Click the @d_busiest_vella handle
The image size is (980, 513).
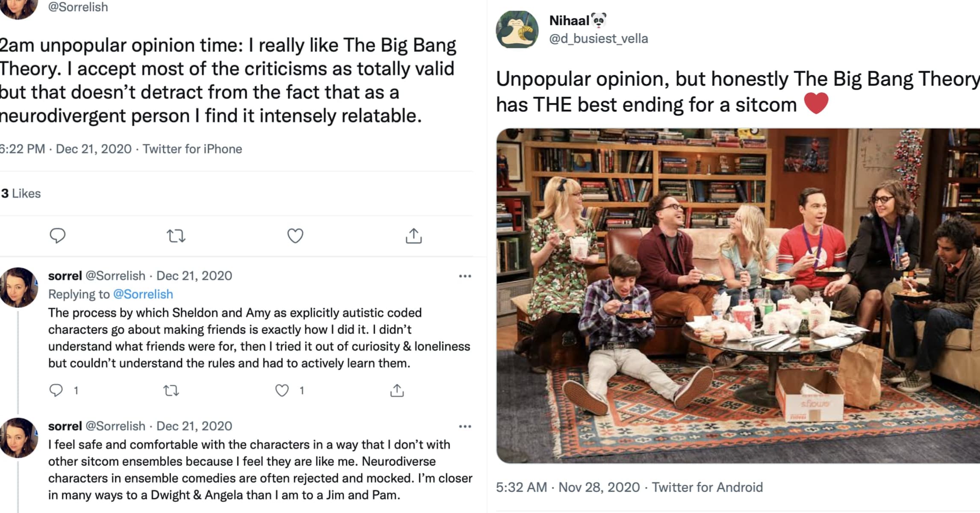coord(598,38)
